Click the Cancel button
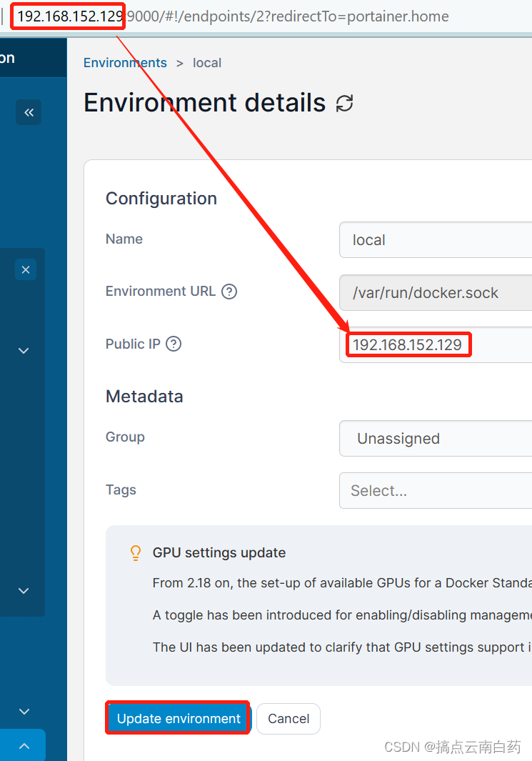This screenshot has width=532, height=761. coord(288,719)
